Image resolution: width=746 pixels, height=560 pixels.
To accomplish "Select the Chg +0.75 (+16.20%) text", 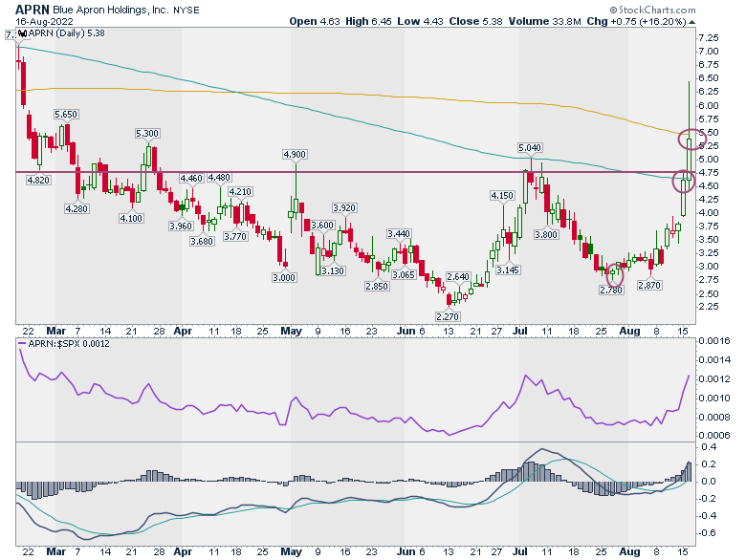I will click(636, 21).
